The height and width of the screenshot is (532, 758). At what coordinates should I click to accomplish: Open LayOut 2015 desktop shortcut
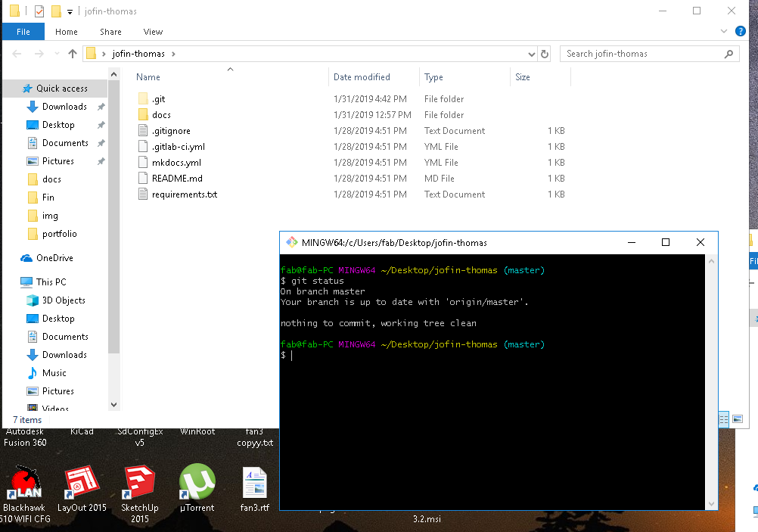coord(82,488)
